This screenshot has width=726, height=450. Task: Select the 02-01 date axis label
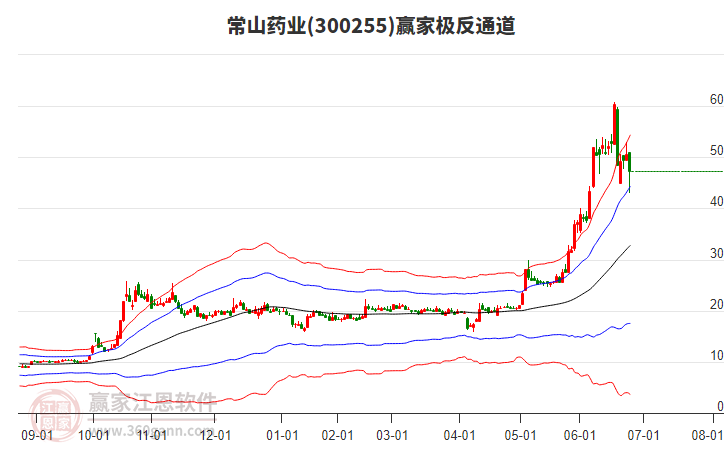point(338,436)
